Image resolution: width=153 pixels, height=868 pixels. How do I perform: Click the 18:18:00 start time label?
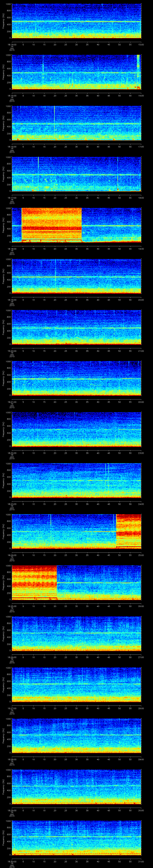point(12,249)
